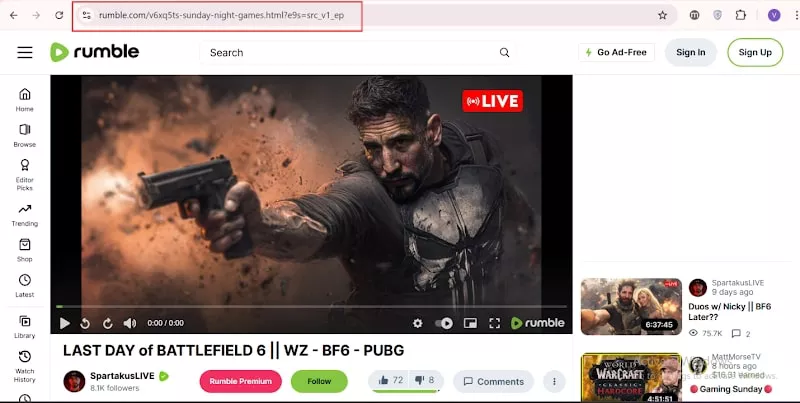Reload the page

click(x=59, y=15)
